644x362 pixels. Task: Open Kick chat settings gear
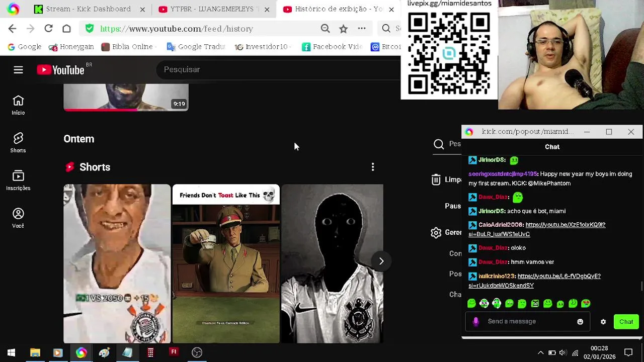(x=603, y=322)
